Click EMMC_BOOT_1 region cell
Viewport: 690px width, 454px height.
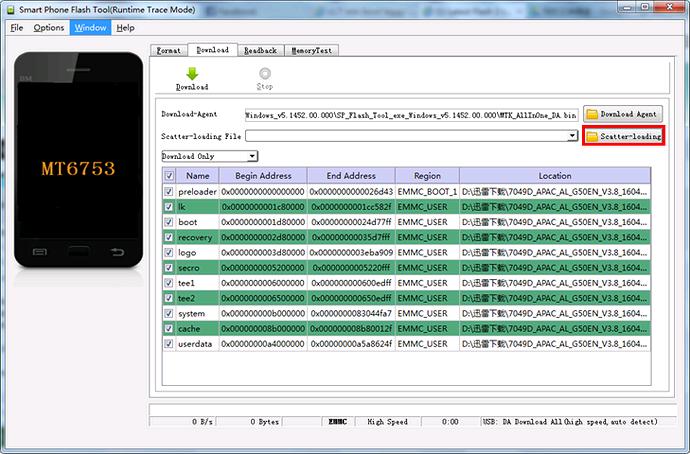(427, 192)
